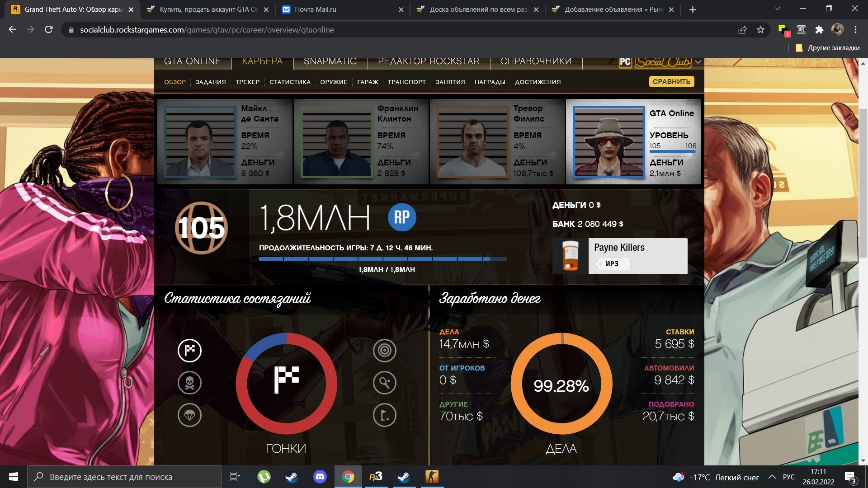Open Chrome profile avatar
The height and width of the screenshot is (488, 868).
coord(838,30)
